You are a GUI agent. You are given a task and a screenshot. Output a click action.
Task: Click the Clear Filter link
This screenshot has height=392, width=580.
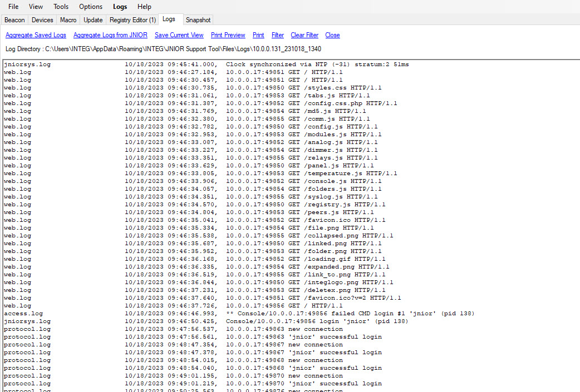tap(304, 35)
